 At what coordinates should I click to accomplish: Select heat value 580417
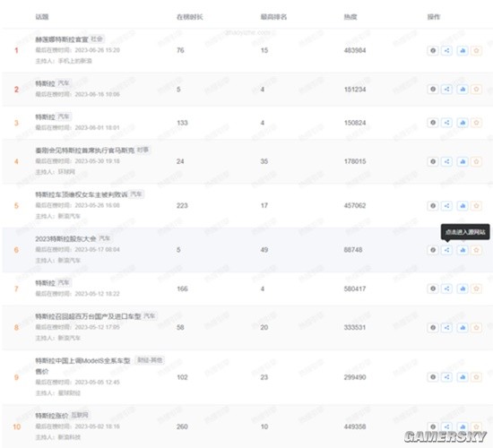click(x=355, y=289)
